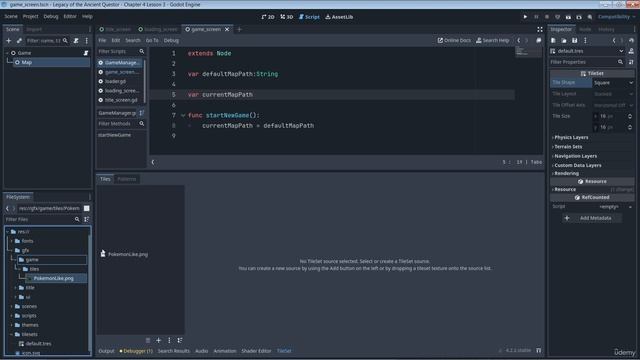This screenshot has height=360, width=640.
Task: Expand the Resource property section
Action: pyautogui.click(x=564, y=189)
